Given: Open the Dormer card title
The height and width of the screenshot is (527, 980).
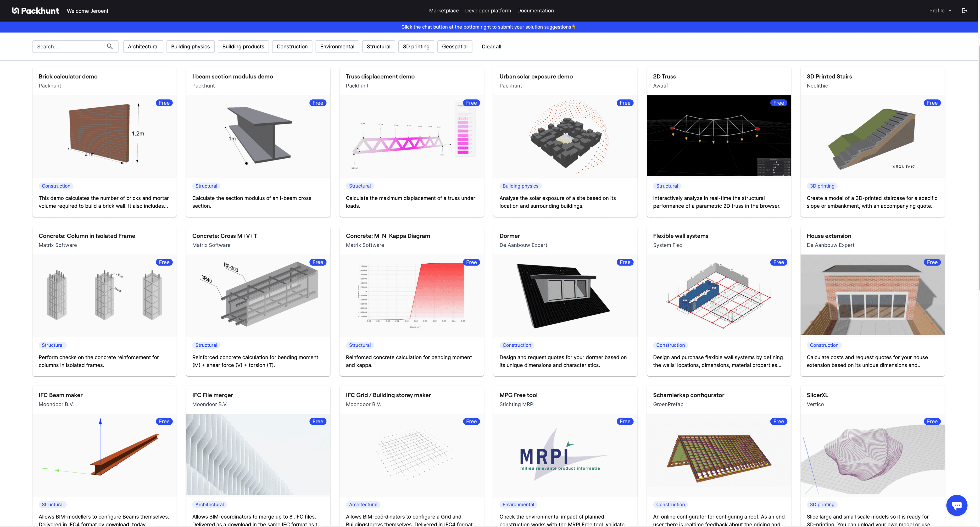Looking at the screenshot, I should click(x=509, y=236).
